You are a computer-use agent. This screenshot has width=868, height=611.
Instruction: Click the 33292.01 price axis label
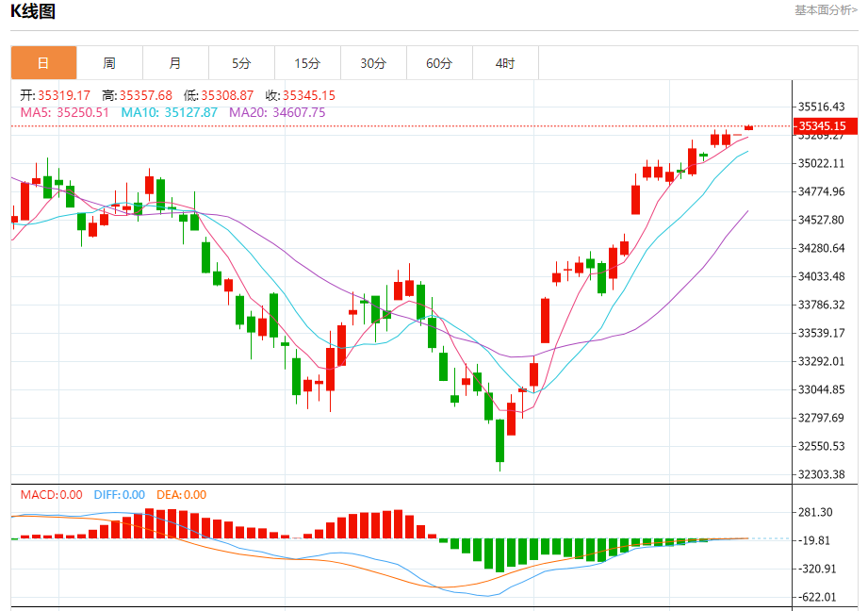tap(822, 361)
